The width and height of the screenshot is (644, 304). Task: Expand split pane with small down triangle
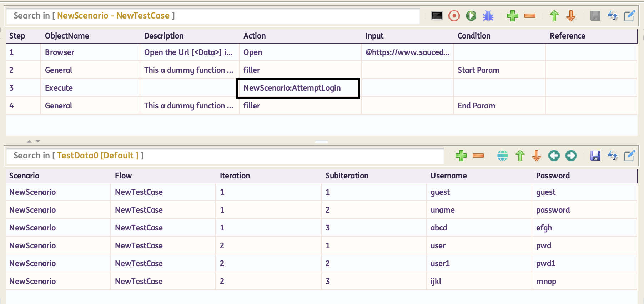tap(38, 141)
